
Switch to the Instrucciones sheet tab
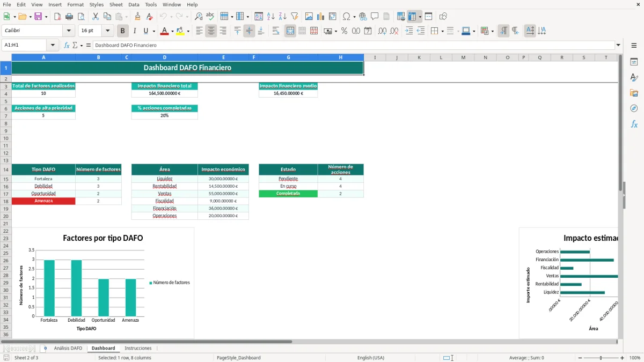tap(138, 348)
